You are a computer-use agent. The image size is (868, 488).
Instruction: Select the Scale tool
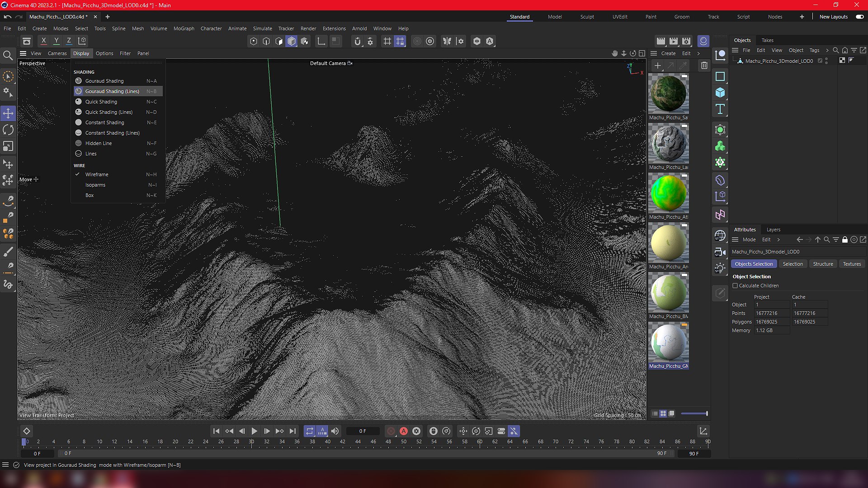click(8, 146)
